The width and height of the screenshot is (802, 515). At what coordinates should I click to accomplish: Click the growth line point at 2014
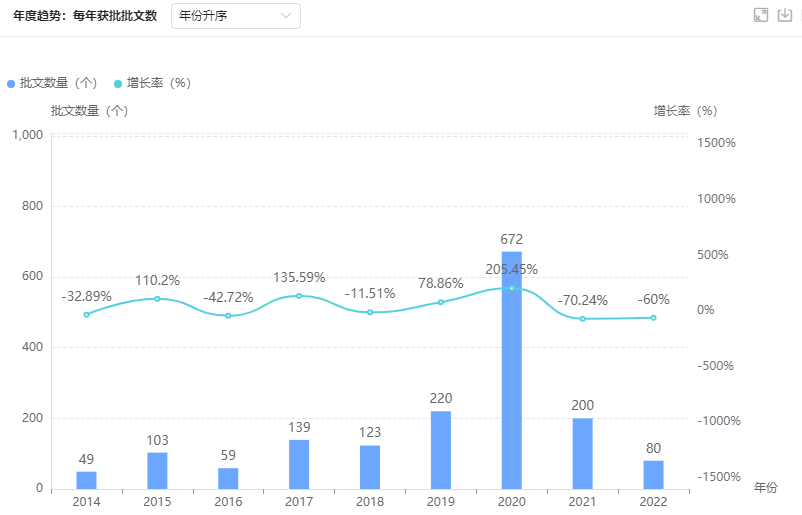(86, 315)
